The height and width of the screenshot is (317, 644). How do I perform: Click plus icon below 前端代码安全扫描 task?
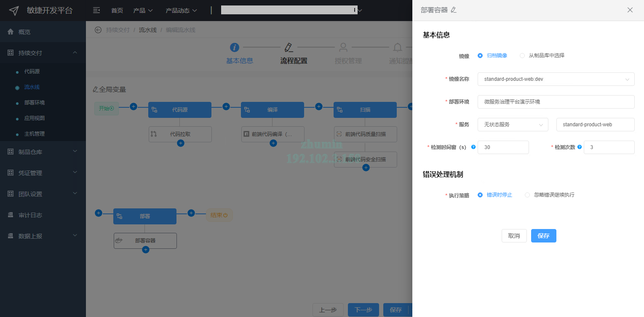click(x=366, y=168)
